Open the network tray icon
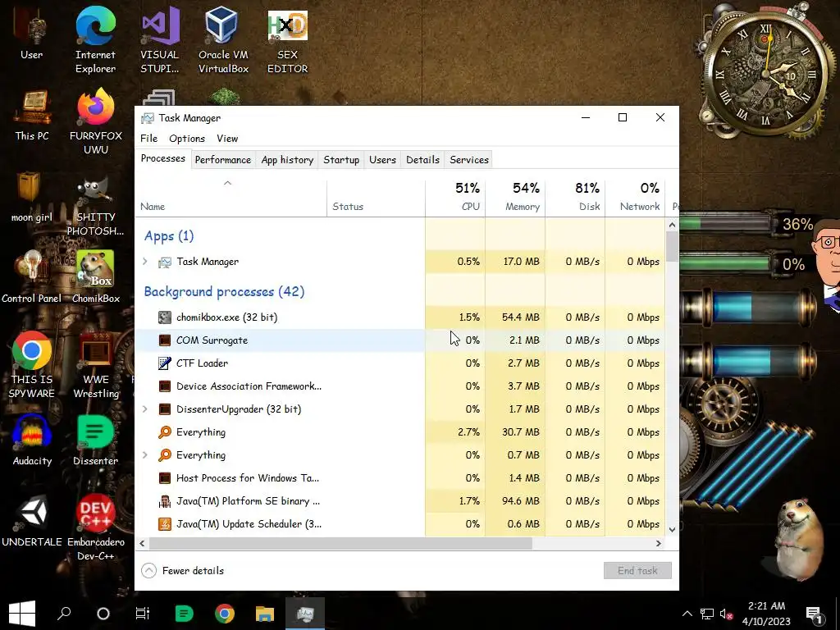 (x=706, y=614)
